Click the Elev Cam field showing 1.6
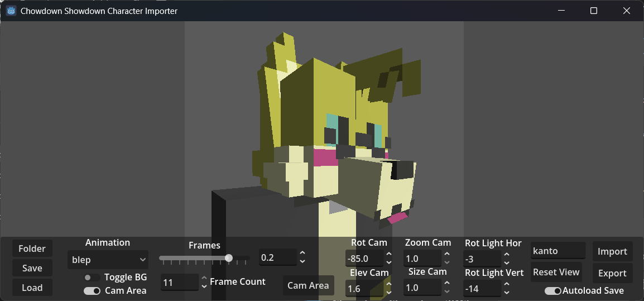The image size is (644, 301). (x=364, y=289)
